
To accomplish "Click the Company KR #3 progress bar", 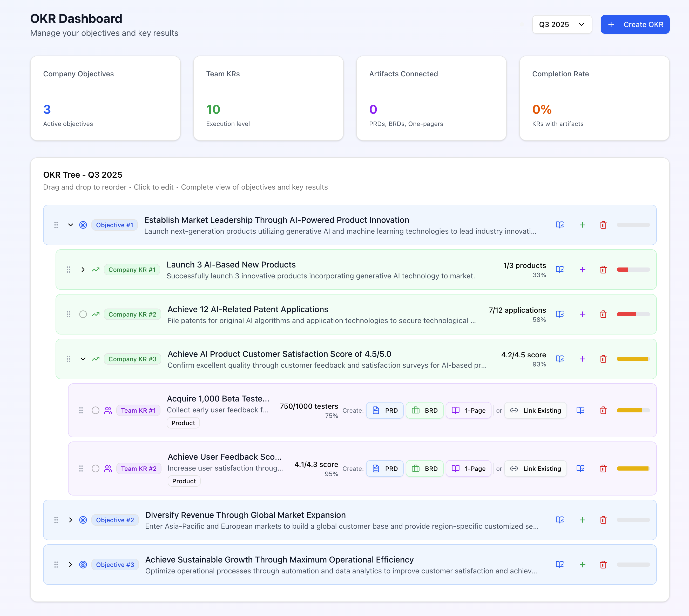I will click(633, 359).
